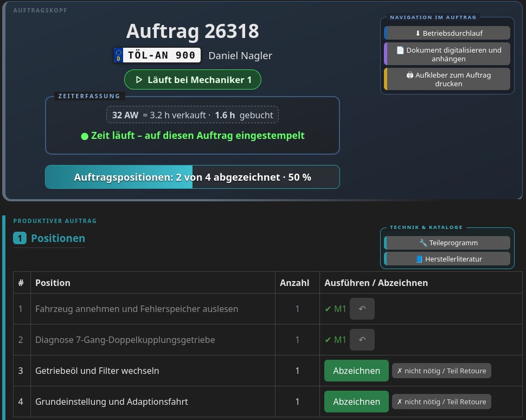Click the down-arrow icon on Betriebsdurchlauf
526x420 pixels.
418,33
